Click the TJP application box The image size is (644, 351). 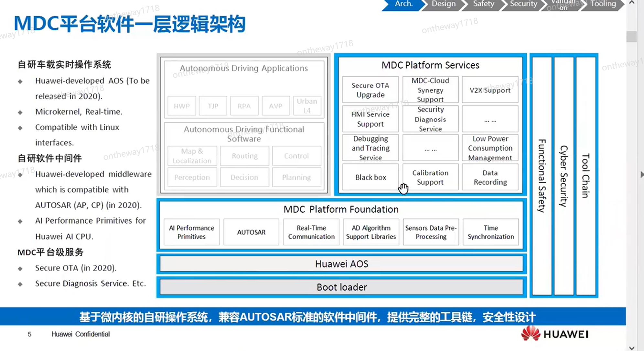[213, 106]
